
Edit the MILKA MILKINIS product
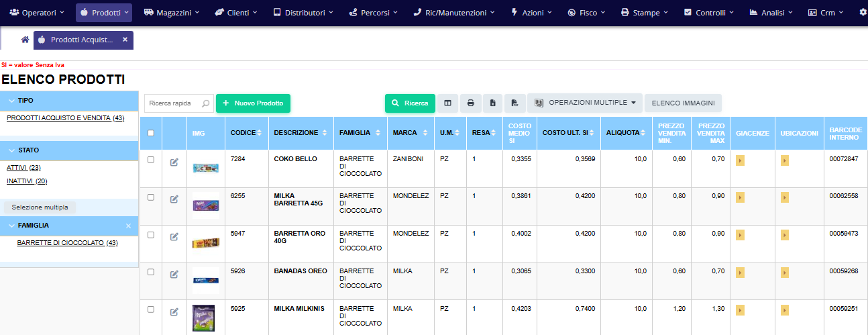[x=174, y=312]
